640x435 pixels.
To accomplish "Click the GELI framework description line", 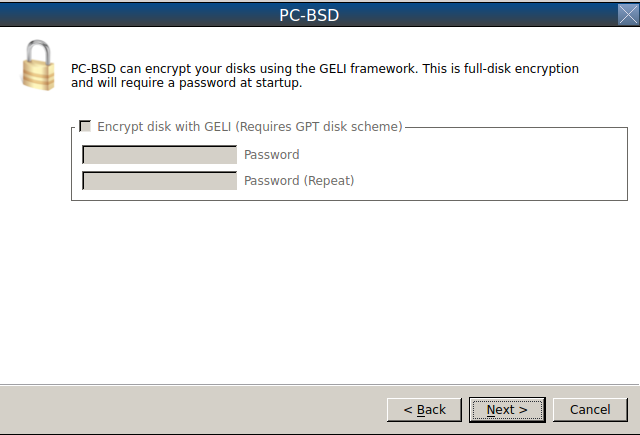I will (325, 69).
